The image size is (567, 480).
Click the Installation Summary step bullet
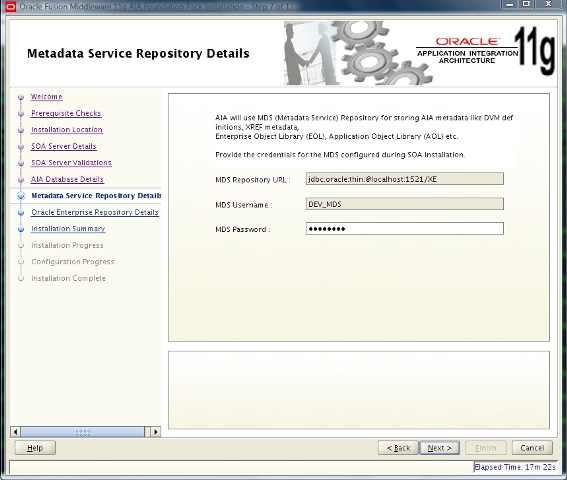[x=21, y=229]
